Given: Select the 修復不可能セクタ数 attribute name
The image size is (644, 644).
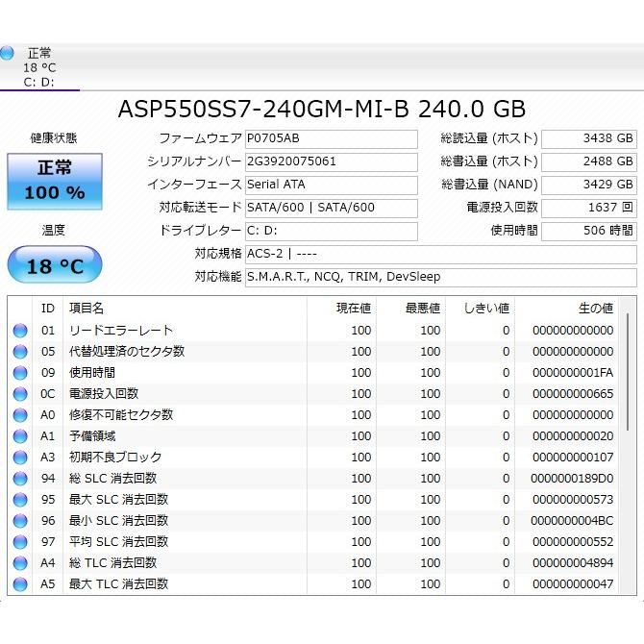Looking at the screenshot, I should click(x=121, y=415).
